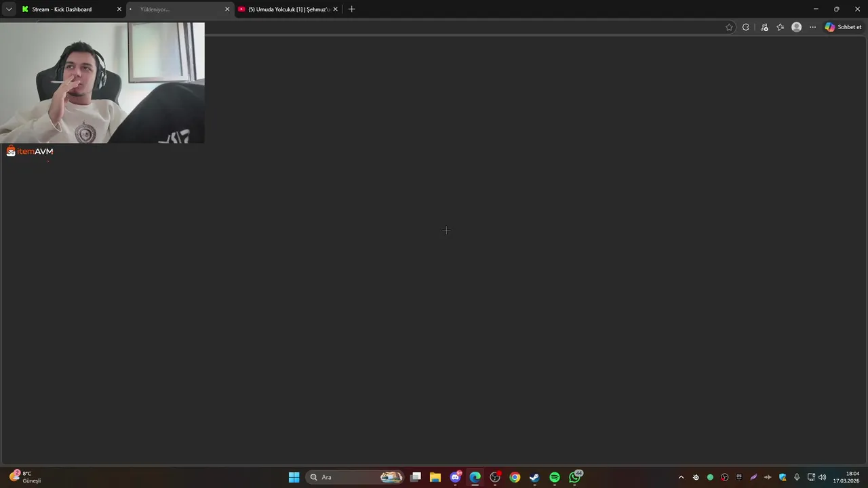The height and width of the screenshot is (488, 868).
Task: Open the volume speaker tray icon
Action: (823, 477)
